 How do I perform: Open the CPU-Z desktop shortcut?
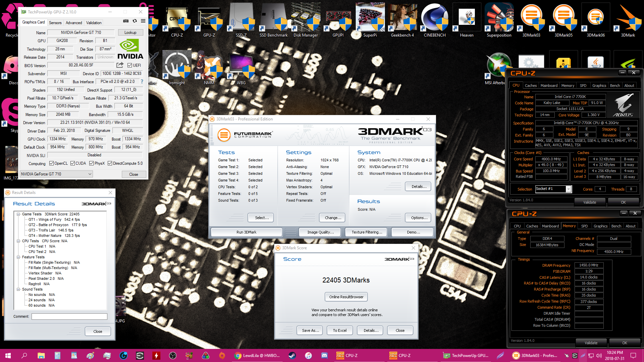click(x=177, y=20)
